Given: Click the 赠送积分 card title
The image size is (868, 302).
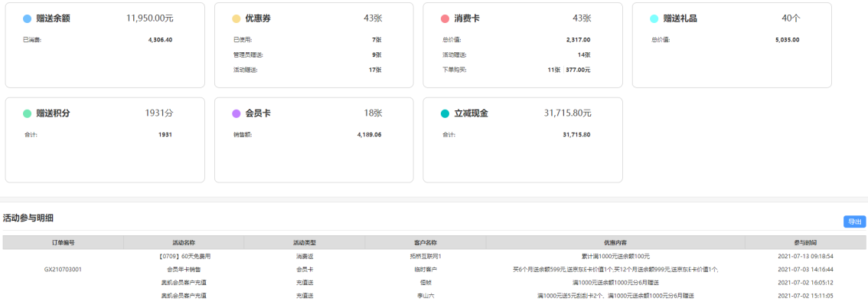Looking at the screenshot, I should click(x=53, y=113).
